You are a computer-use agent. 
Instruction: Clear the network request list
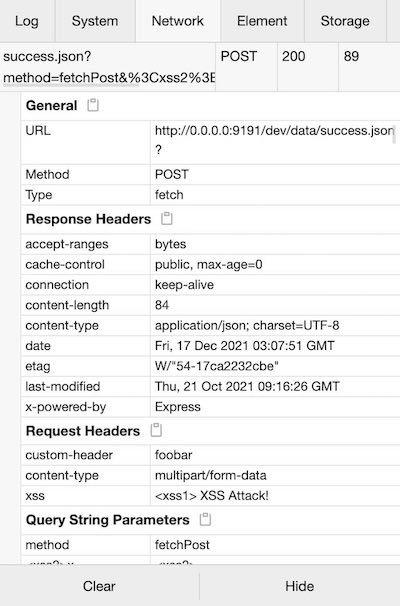(x=99, y=586)
